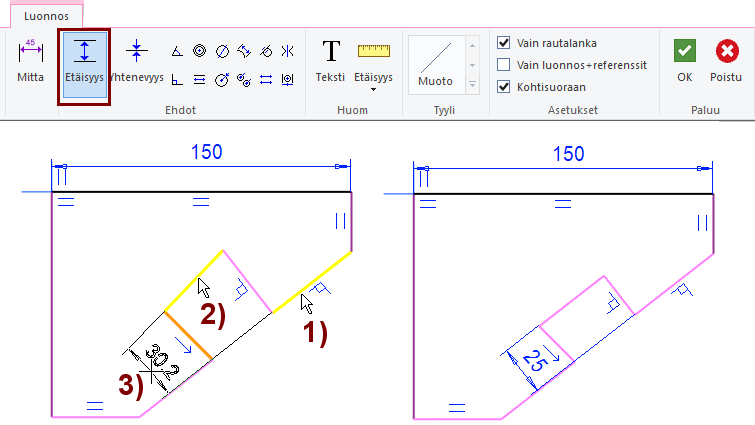Pick the radius constraint icon
Screen dimensions: 755x425
[222, 79]
